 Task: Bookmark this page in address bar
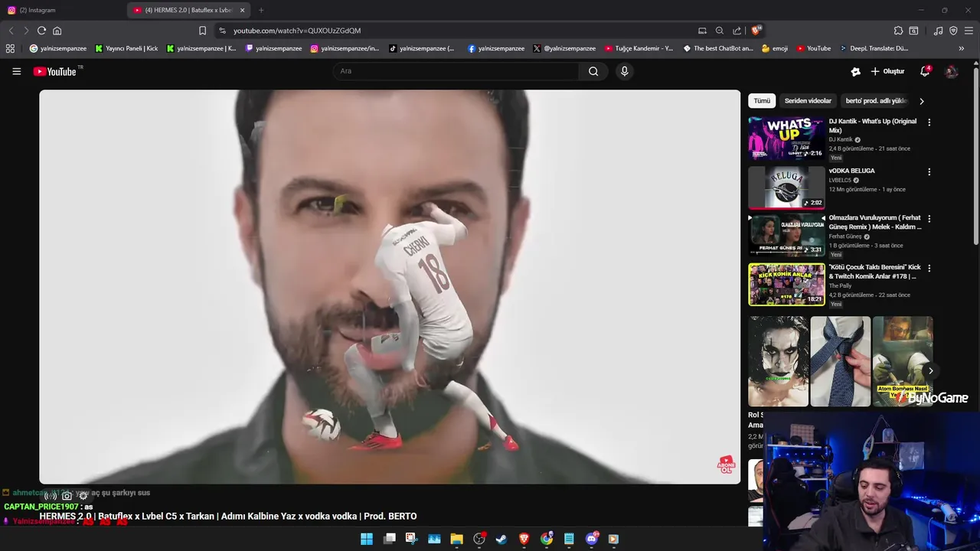[x=202, y=31]
